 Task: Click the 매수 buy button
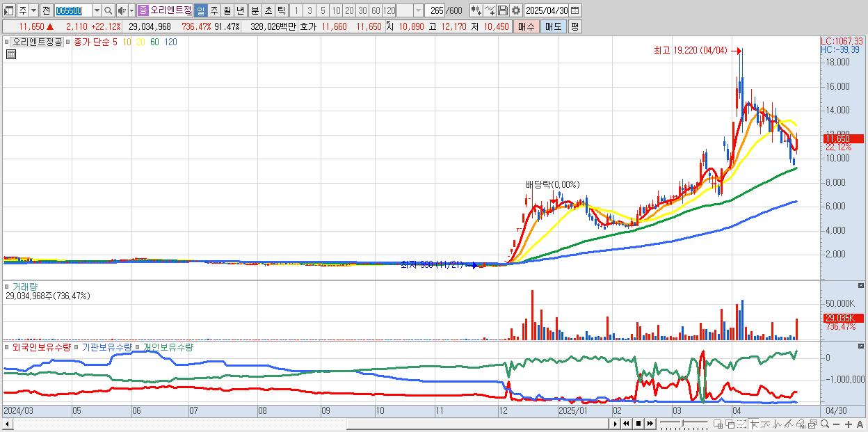(x=526, y=26)
